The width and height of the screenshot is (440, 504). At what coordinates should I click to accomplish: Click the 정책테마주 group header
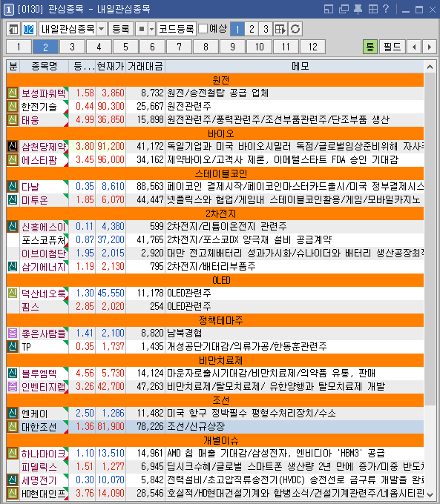point(215,320)
